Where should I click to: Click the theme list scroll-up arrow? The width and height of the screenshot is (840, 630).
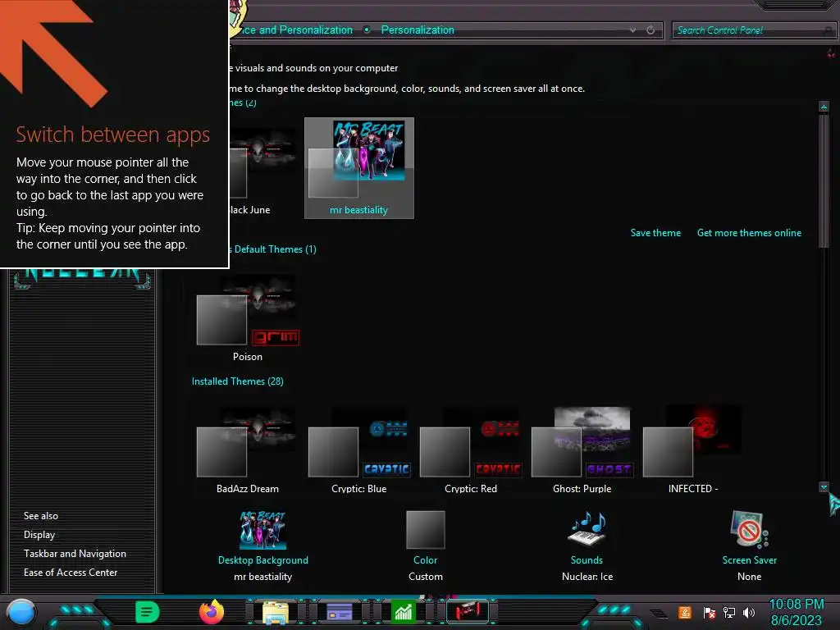coord(824,106)
